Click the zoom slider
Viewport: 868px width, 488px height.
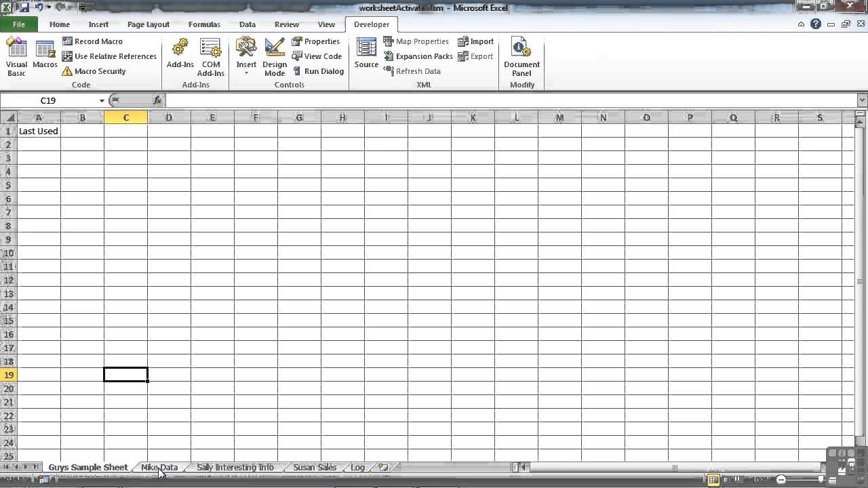click(821, 480)
